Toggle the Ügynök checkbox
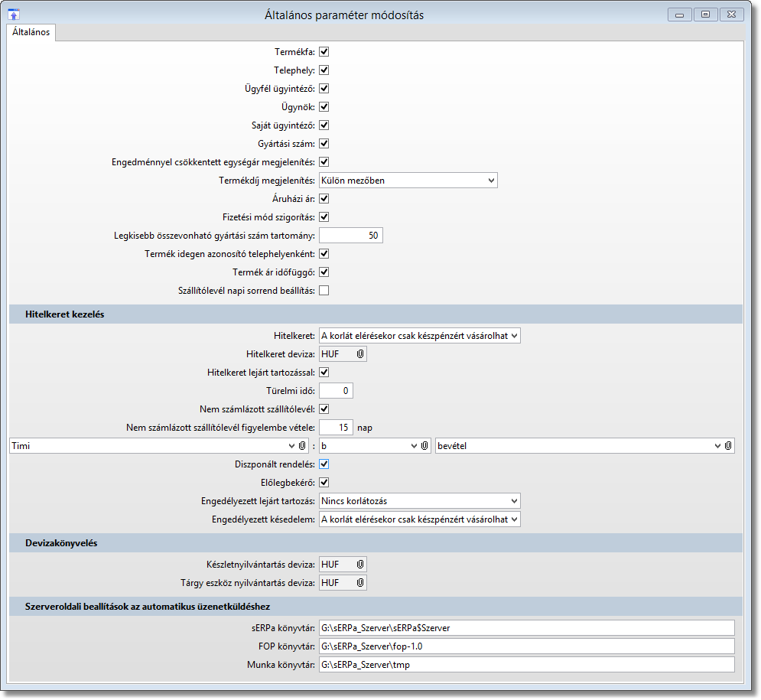 [324, 107]
